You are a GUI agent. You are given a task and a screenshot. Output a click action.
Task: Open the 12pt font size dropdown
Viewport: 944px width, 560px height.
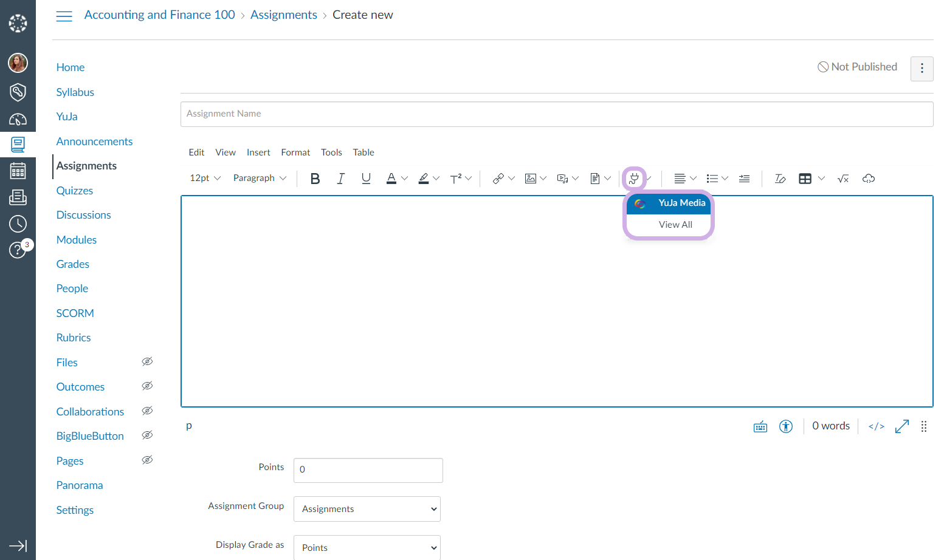[205, 179]
